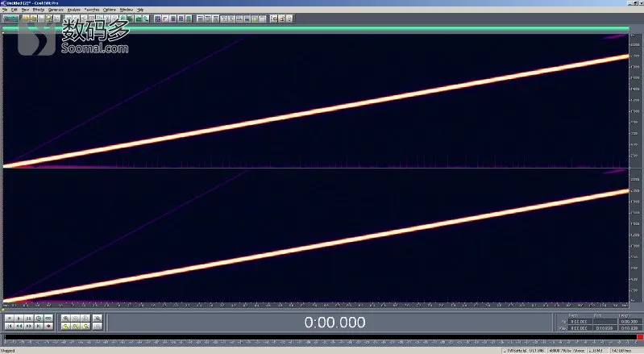Reset the red clip indicator on level meter
Image resolution: width=644 pixels, height=354 pixels.
639,337
